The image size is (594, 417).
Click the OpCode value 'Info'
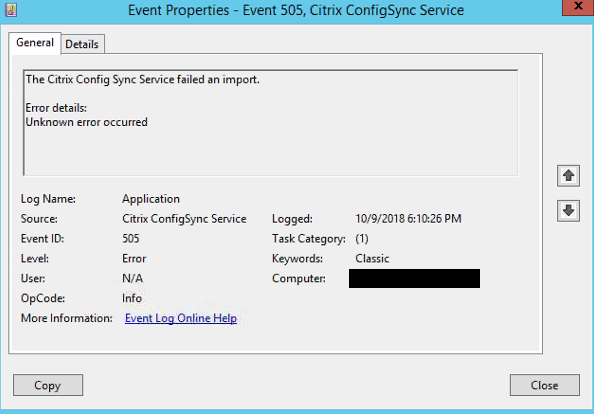[x=132, y=298]
